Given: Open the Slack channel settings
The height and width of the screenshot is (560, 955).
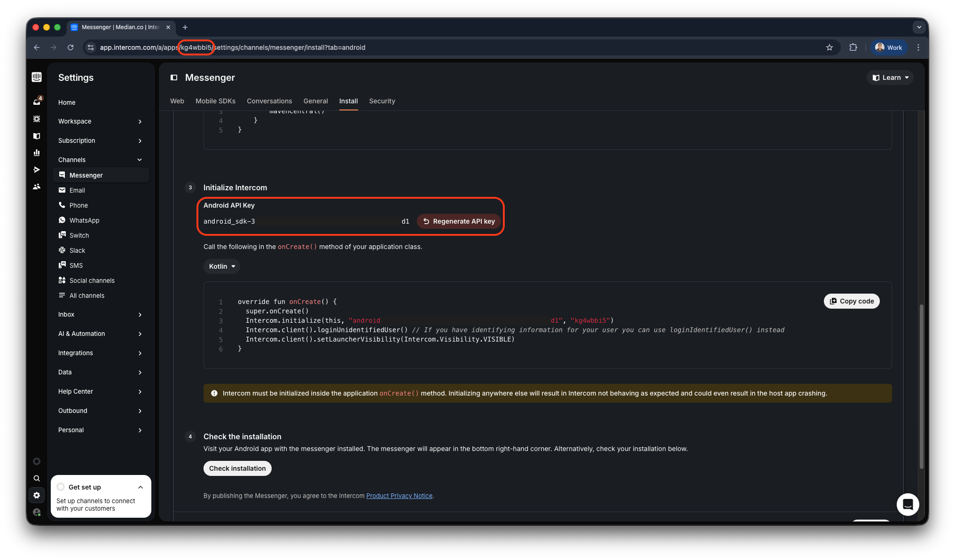Looking at the screenshot, I should [77, 250].
